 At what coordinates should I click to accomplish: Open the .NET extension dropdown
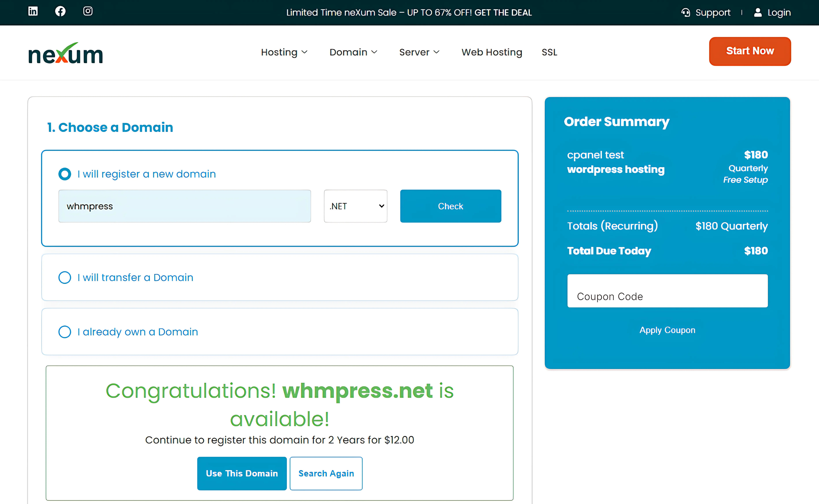pos(356,206)
